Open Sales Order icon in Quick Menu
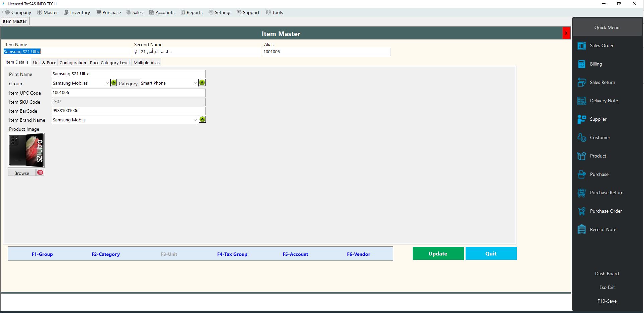Screen dimensions: 644x313 coord(581,46)
